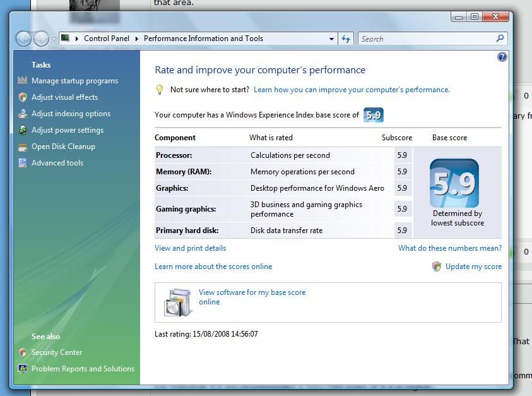Open Manage startup programs task
Screen dimensions: 532x396
point(74,81)
